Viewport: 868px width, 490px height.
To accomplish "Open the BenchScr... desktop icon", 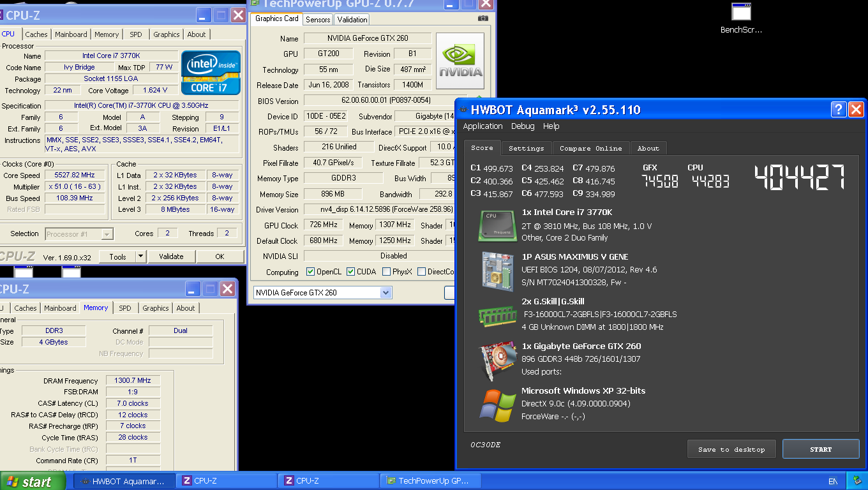I will [x=741, y=19].
